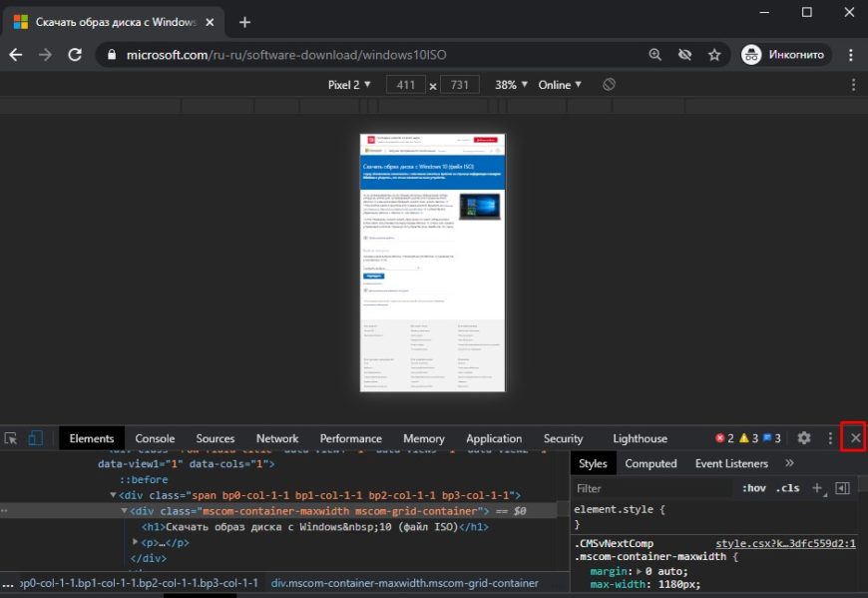The width and height of the screenshot is (868, 598).
Task: Show more Styles pane tabs chevron
Action: click(x=789, y=463)
